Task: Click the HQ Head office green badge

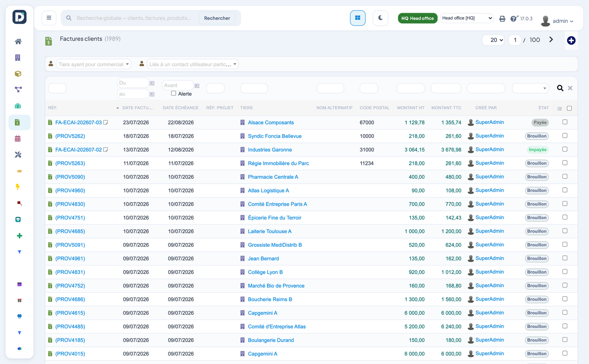Action: click(417, 18)
